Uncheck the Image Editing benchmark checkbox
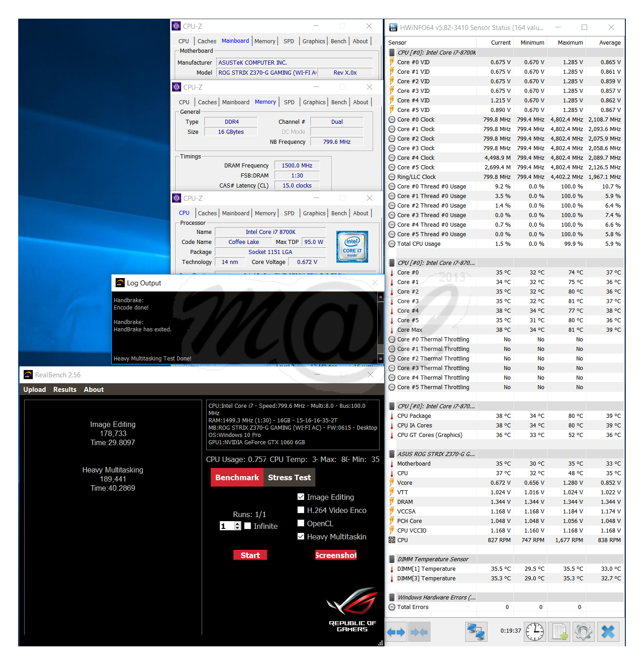 click(301, 497)
